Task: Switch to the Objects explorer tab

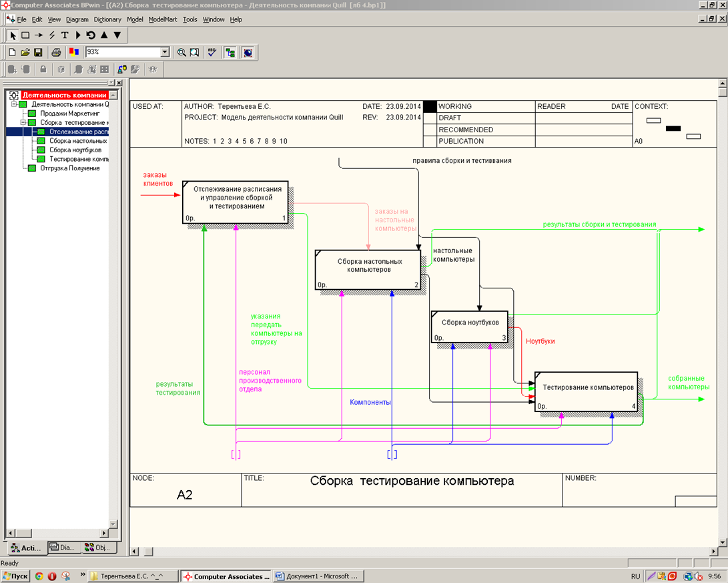Action: [98, 548]
